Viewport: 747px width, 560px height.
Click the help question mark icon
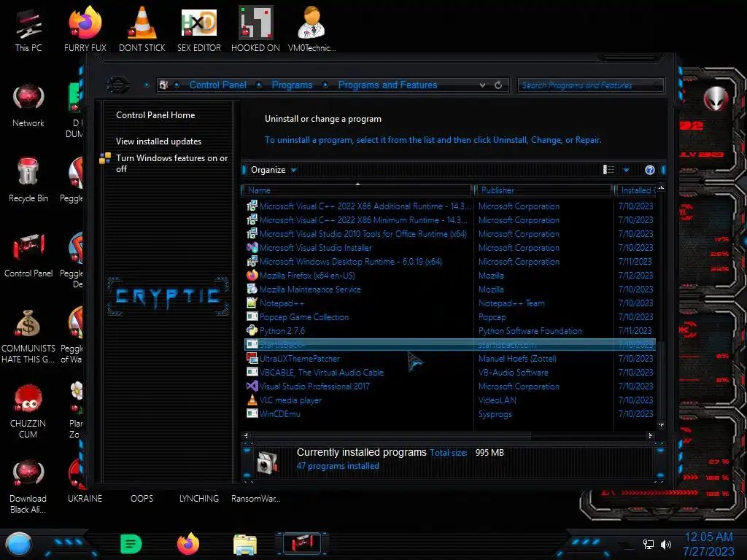[x=650, y=170]
